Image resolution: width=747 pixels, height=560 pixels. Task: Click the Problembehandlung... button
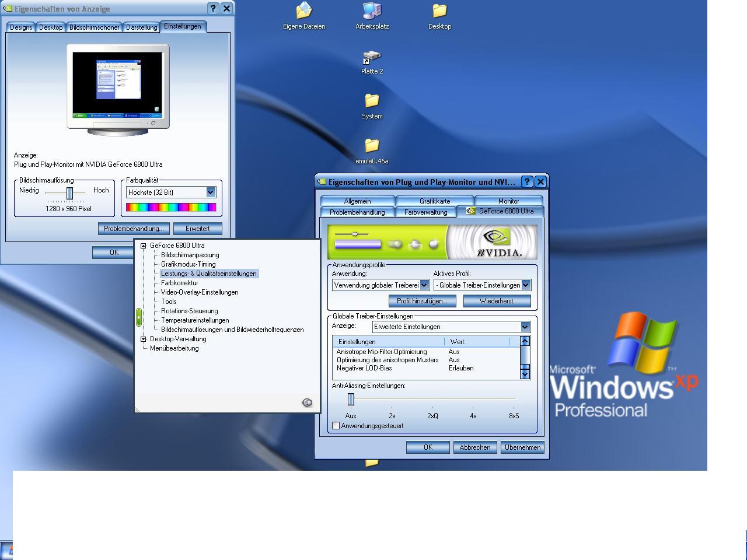[134, 229]
